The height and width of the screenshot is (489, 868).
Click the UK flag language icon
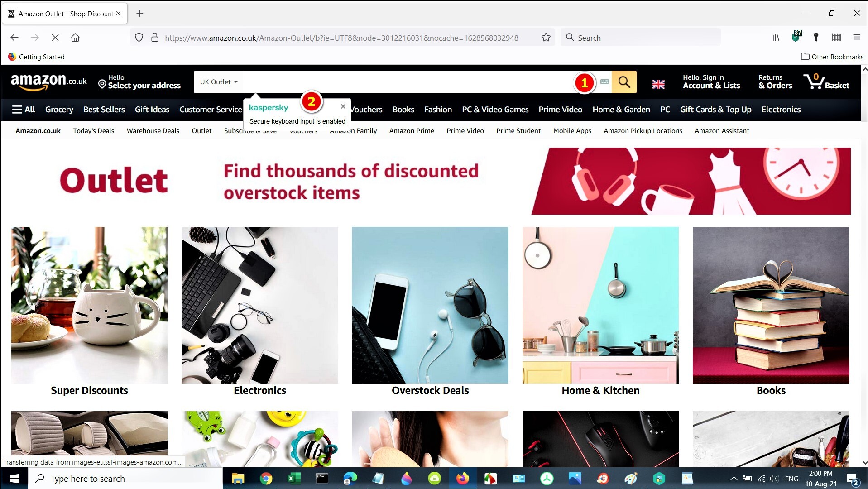tap(658, 84)
